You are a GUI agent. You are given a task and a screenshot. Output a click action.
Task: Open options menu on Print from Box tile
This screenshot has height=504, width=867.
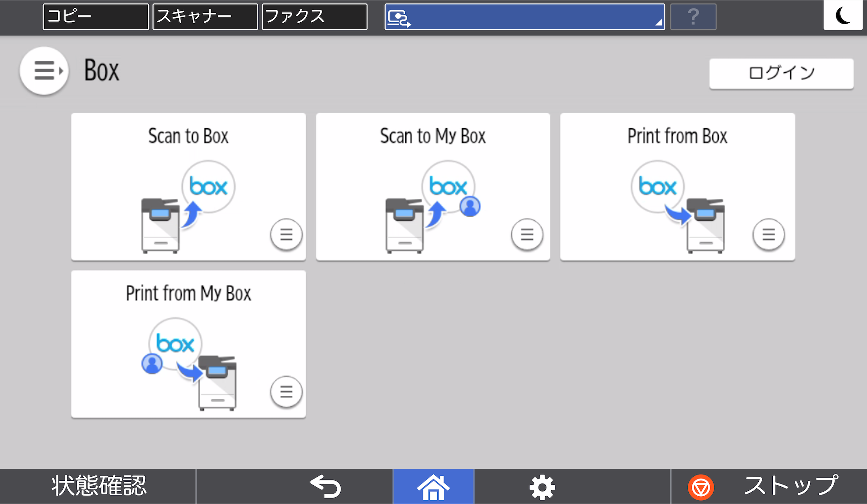(769, 235)
